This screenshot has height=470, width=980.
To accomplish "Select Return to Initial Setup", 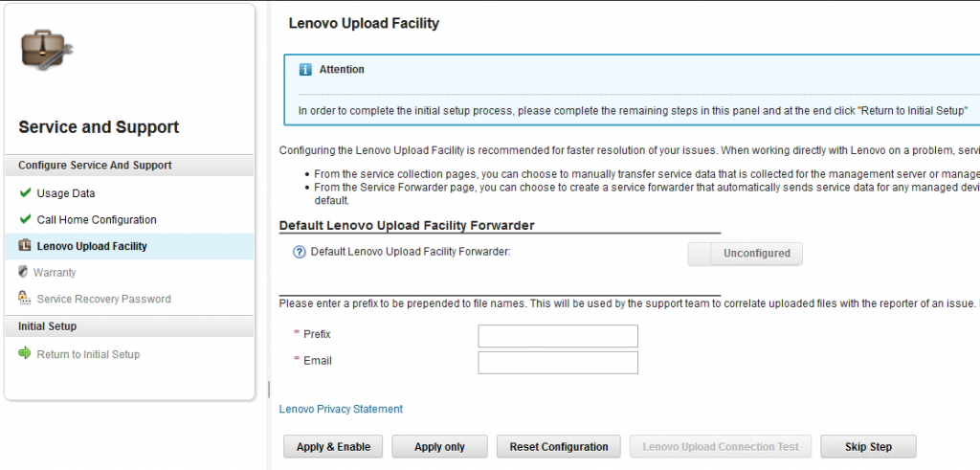I will click(88, 354).
